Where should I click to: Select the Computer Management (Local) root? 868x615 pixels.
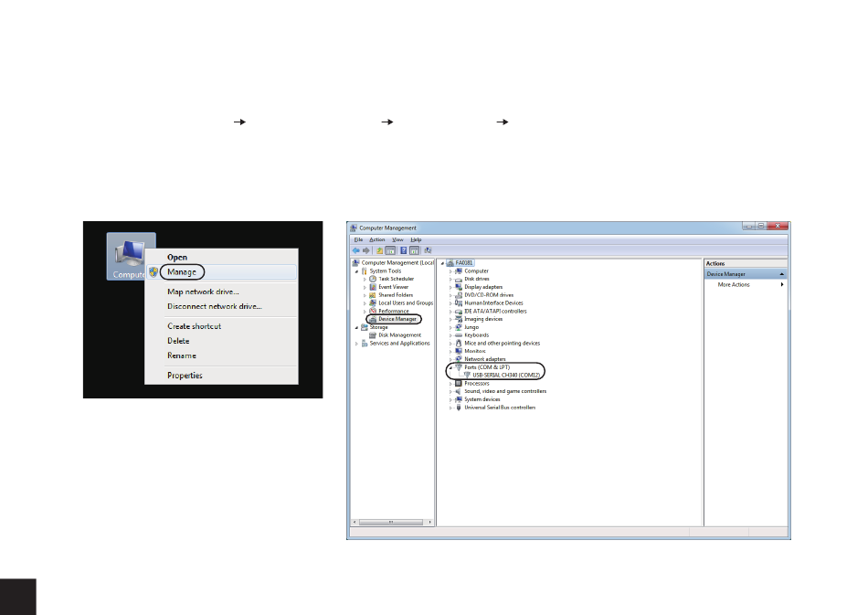[397, 263]
